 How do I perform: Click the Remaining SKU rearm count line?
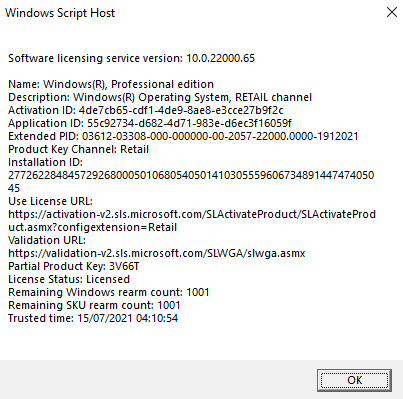click(94, 305)
